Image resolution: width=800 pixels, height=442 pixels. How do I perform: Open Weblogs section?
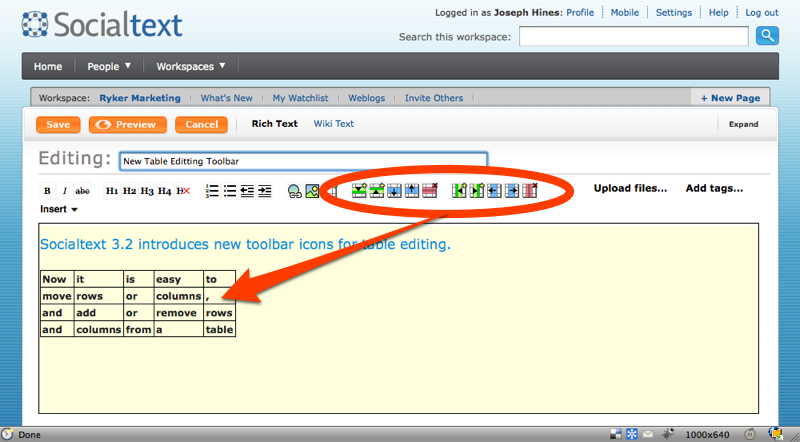click(x=367, y=98)
